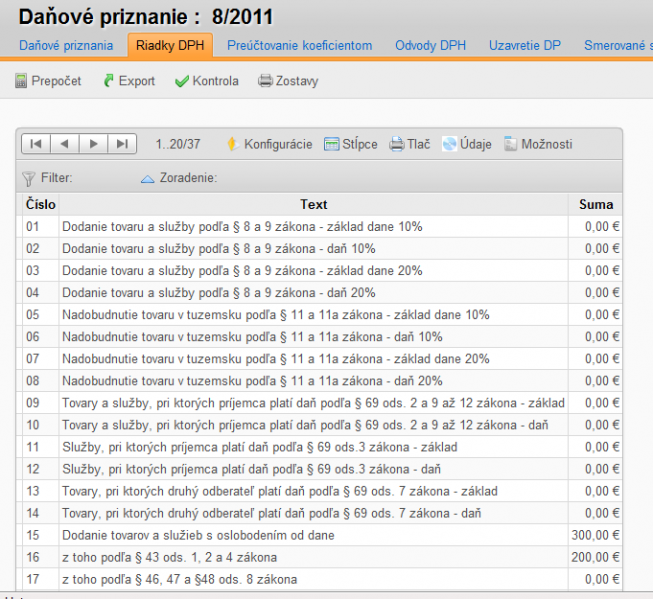Open the Smerované tab
Viewport: 653px width, 599px height.
click(618, 45)
